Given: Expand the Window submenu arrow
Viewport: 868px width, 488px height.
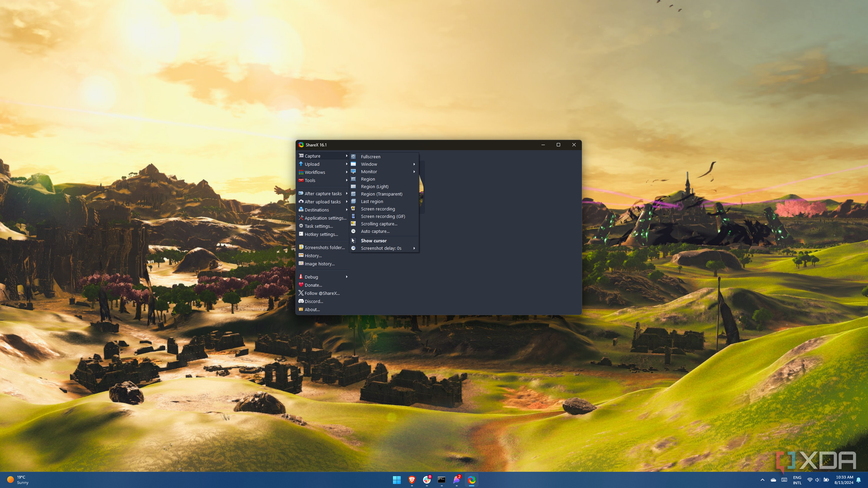Looking at the screenshot, I should [x=414, y=164].
